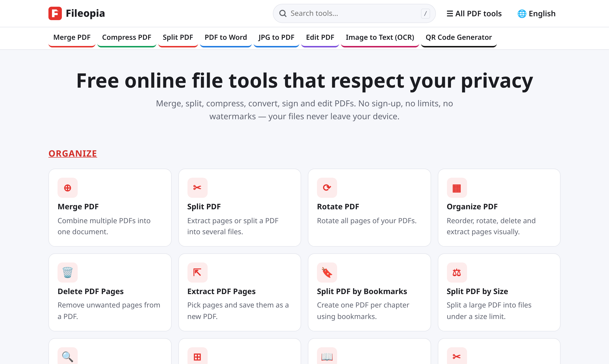Follow the ORGANIZE section heading link
609x364 pixels.
(73, 154)
